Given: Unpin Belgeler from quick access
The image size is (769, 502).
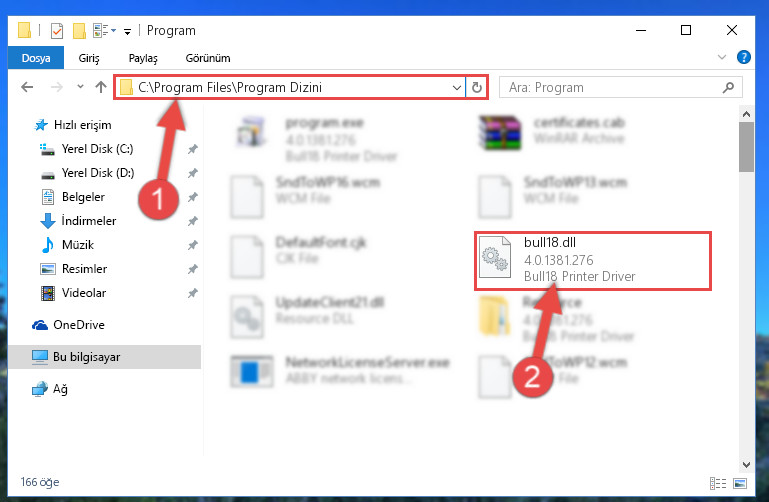Looking at the screenshot, I should [193, 197].
